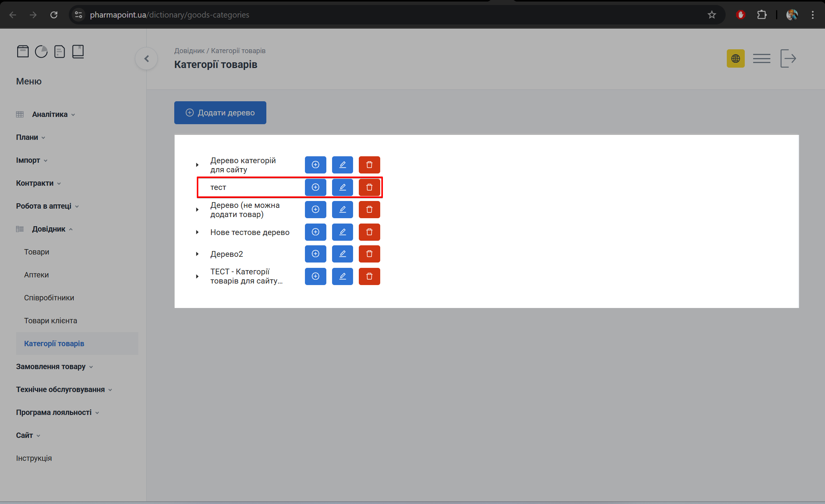Open the pie chart sidebar icon
This screenshot has height=504, width=825.
click(x=41, y=51)
